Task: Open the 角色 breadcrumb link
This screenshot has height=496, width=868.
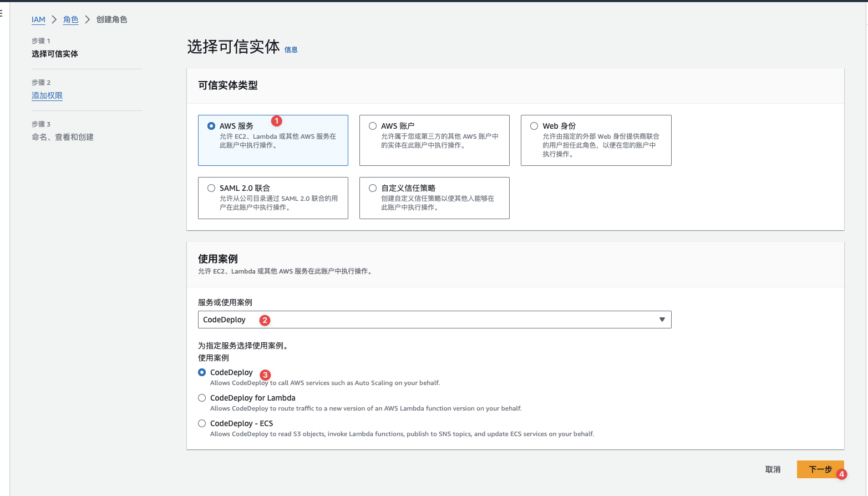Action: click(70, 19)
